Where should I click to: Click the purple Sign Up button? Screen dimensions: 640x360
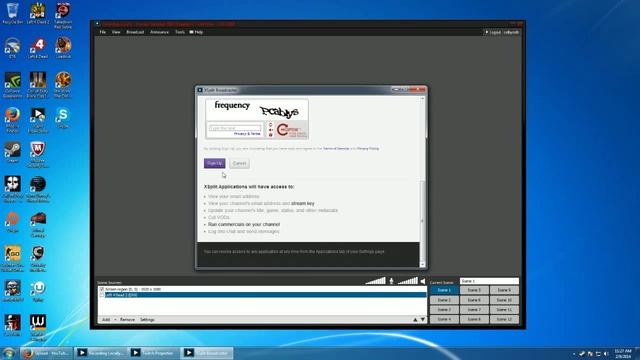[x=214, y=163]
